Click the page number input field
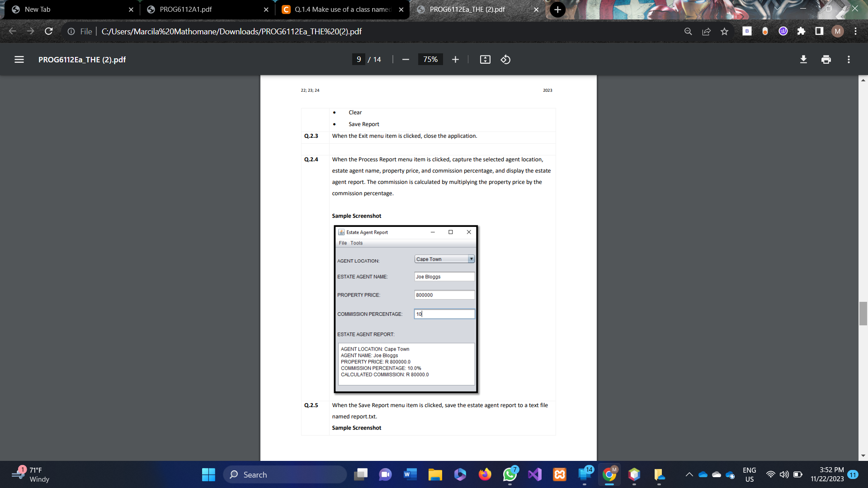Image resolution: width=868 pixels, height=488 pixels. [359, 60]
